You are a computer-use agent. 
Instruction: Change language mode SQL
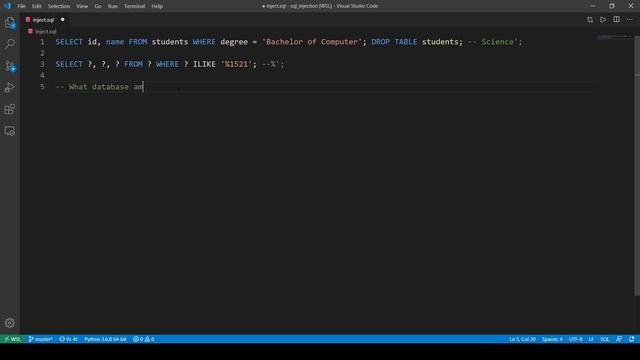(604, 339)
